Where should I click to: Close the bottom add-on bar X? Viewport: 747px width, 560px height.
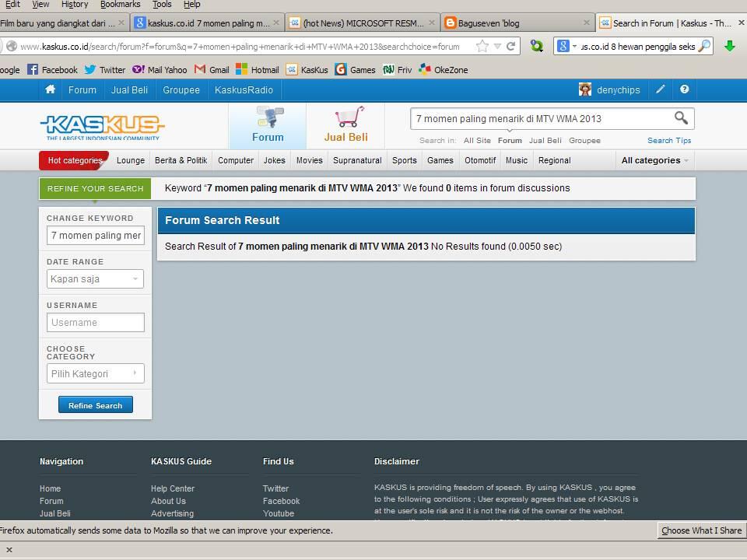[9, 550]
